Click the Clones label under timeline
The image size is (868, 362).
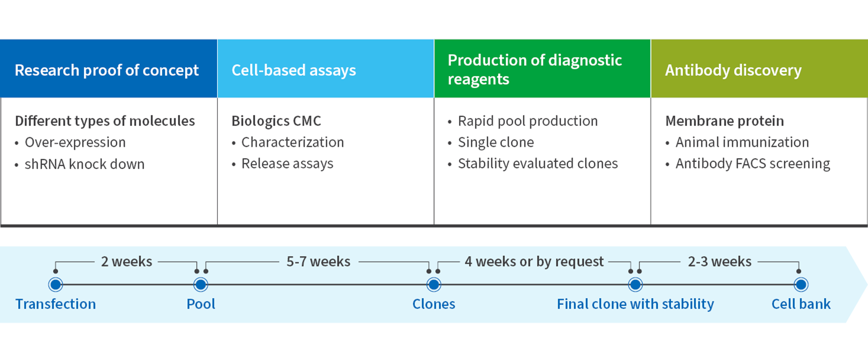(x=434, y=304)
